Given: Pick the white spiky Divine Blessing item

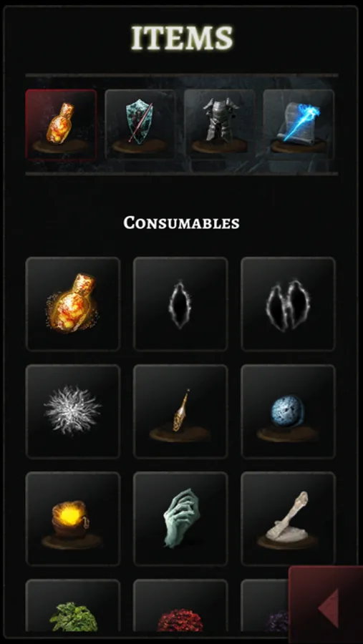Looking at the screenshot, I should [73, 411].
